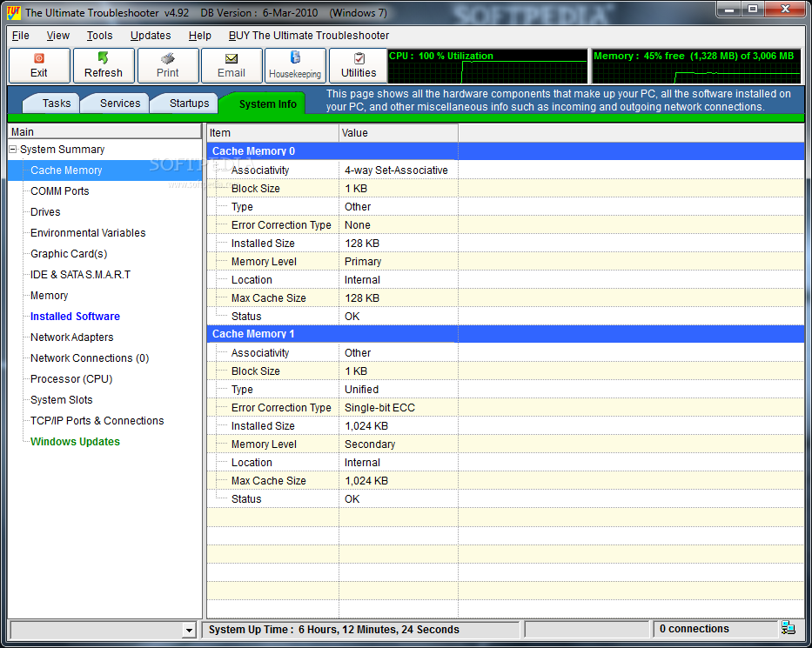
Task: Click the Exit toolbar button
Action: click(x=39, y=66)
